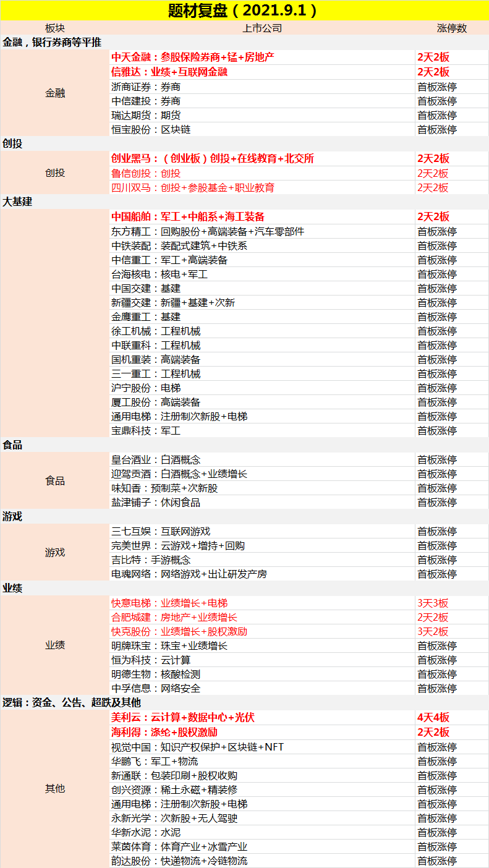489x868 pixels.
Task: Select the 上市公司 column header
Action: coord(262,28)
